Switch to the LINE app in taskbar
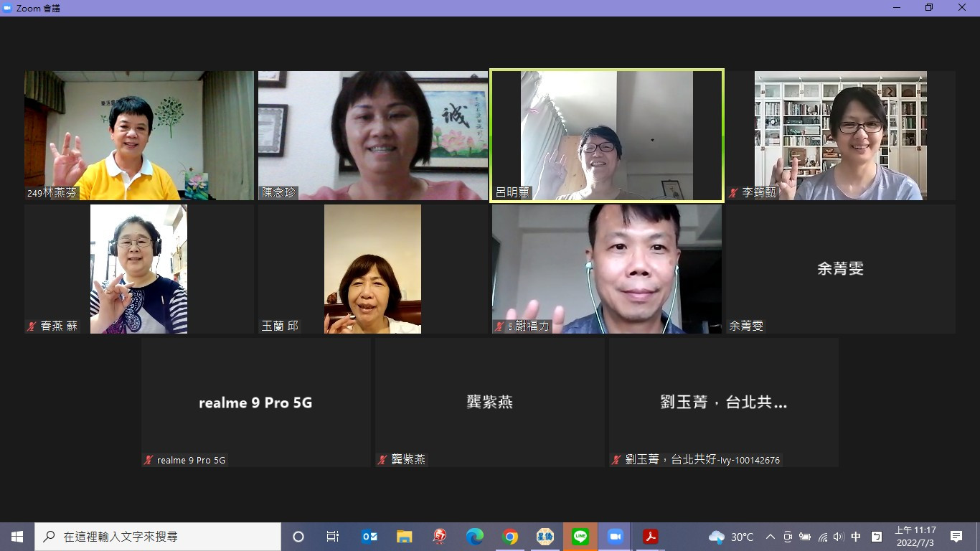The image size is (980, 551). point(580,537)
